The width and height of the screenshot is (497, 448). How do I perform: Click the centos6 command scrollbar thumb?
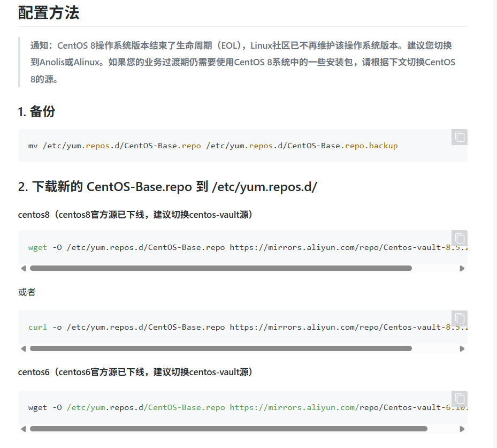pos(230,428)
